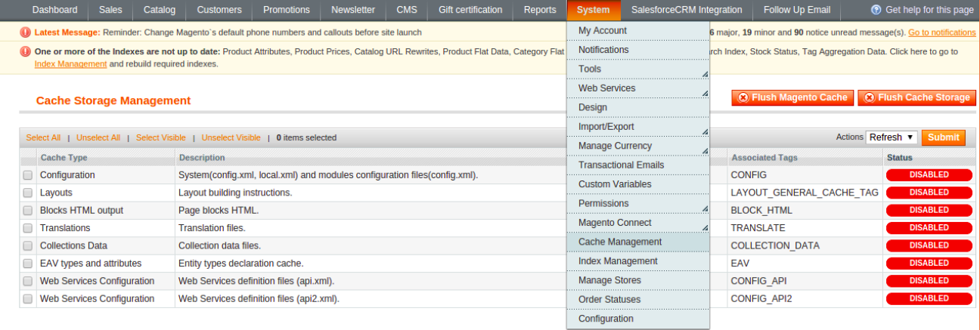Click the Get help for this page link
Image resolution: width=980 pixels, height=330 pixels.
coord(929,10)
